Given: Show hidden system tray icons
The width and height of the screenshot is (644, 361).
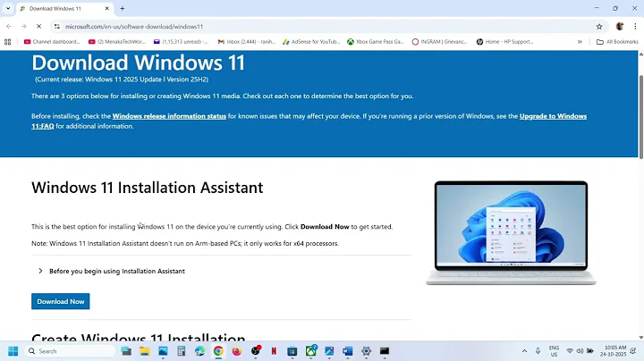Looking at the screenshot, I should [x=524, y=351].
